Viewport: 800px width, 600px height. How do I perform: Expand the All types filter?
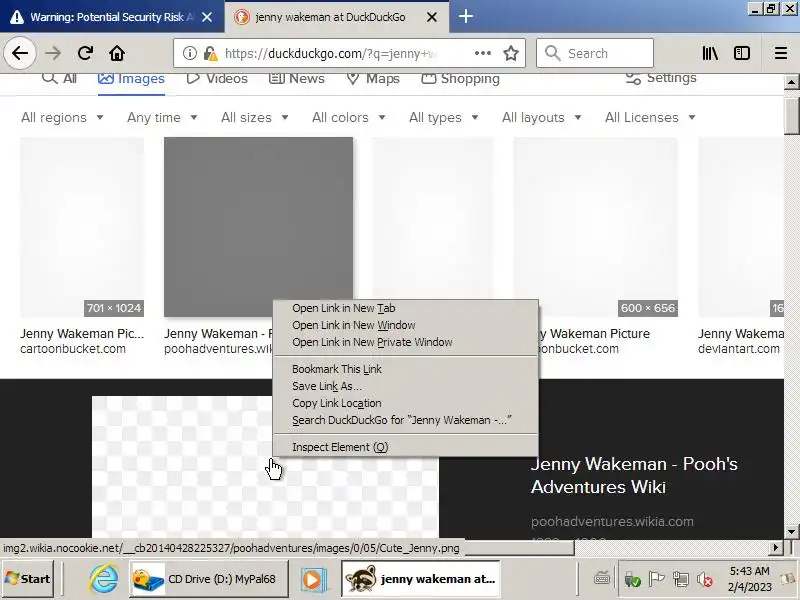pos(444,117)
